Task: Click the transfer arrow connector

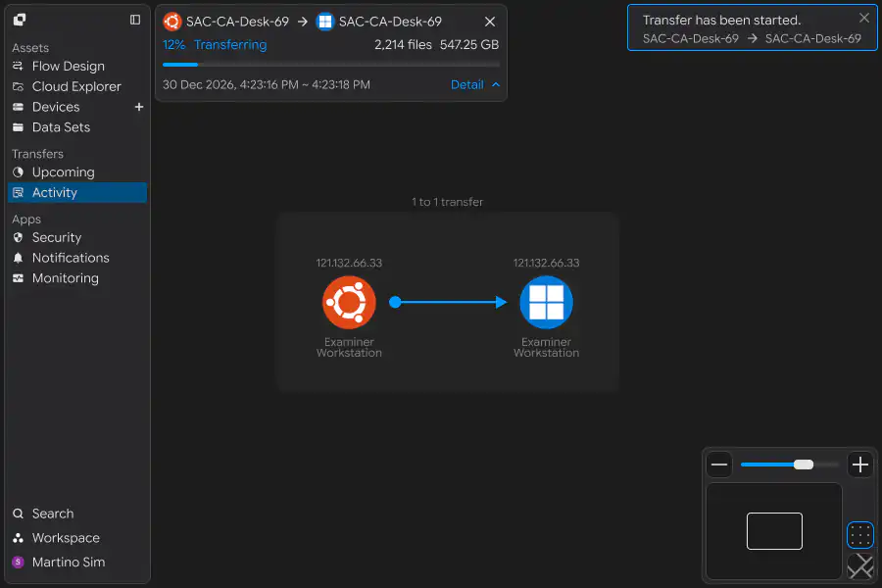Action: (x=448, y=302)
